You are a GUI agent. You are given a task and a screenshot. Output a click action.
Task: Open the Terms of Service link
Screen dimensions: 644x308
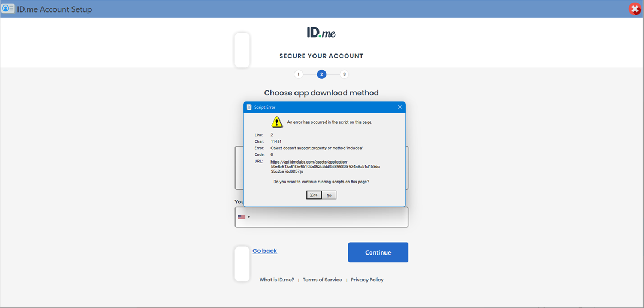(x=322, y=280)
